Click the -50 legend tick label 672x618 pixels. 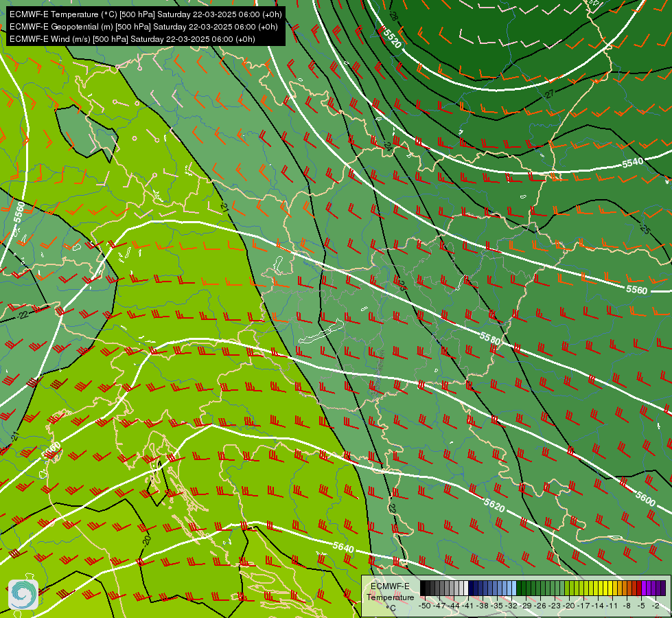point(424,606)
